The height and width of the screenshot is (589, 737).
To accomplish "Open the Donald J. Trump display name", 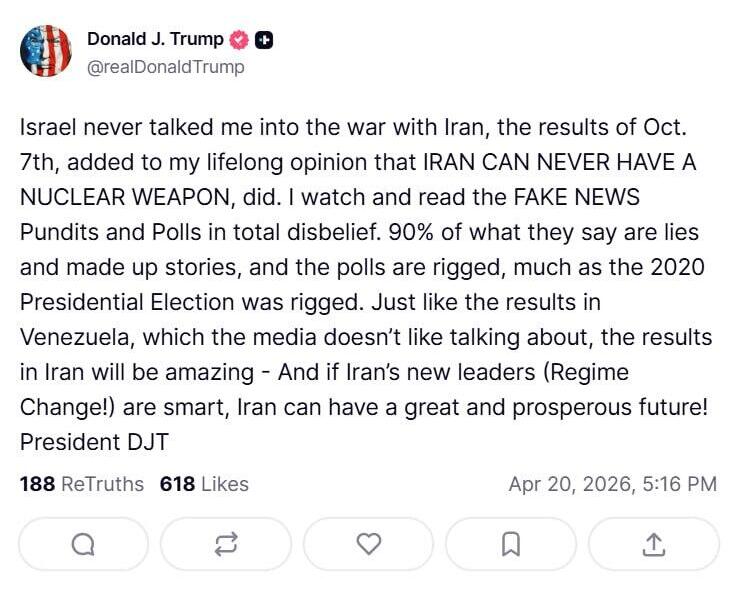I will click(155, 40).
